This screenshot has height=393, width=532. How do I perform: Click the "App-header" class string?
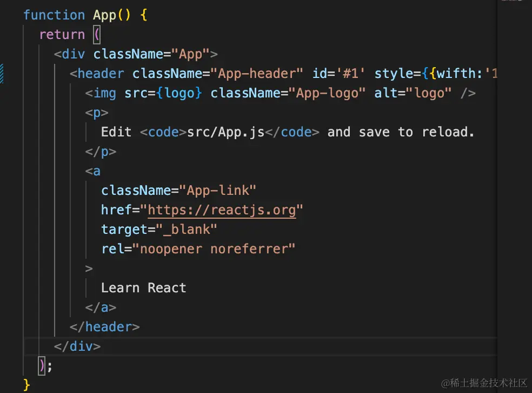[256, 74]
